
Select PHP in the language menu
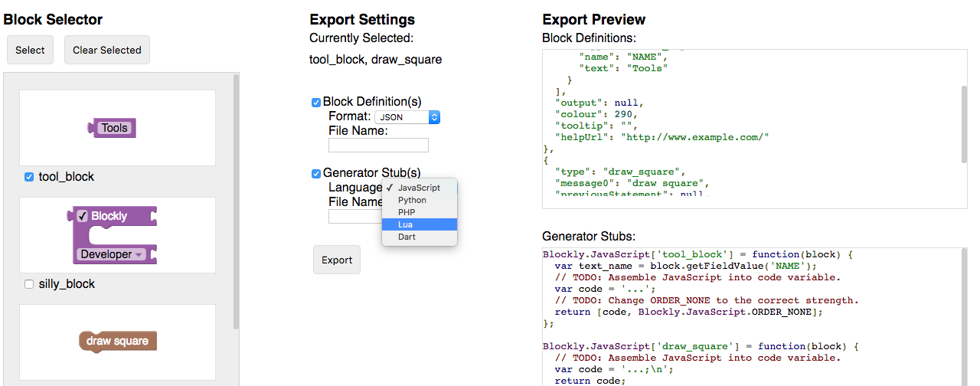407,212
